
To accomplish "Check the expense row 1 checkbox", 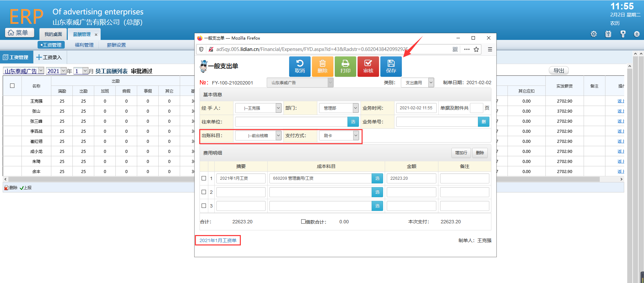I will [x=204, y=178].
